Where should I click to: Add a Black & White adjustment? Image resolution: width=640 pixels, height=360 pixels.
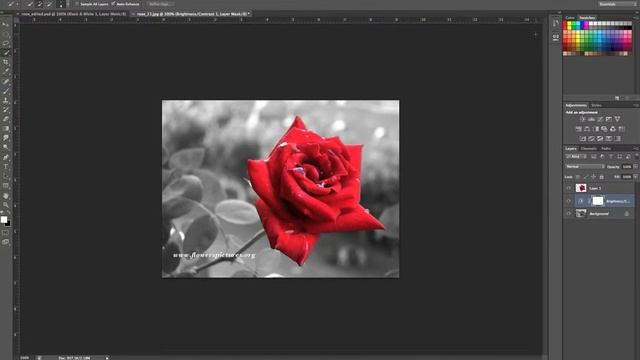(597, 129)
